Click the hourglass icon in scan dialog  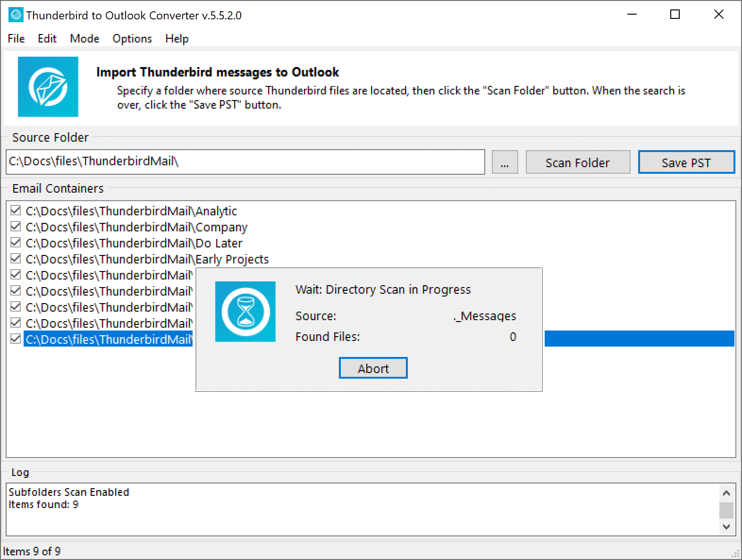245,312
